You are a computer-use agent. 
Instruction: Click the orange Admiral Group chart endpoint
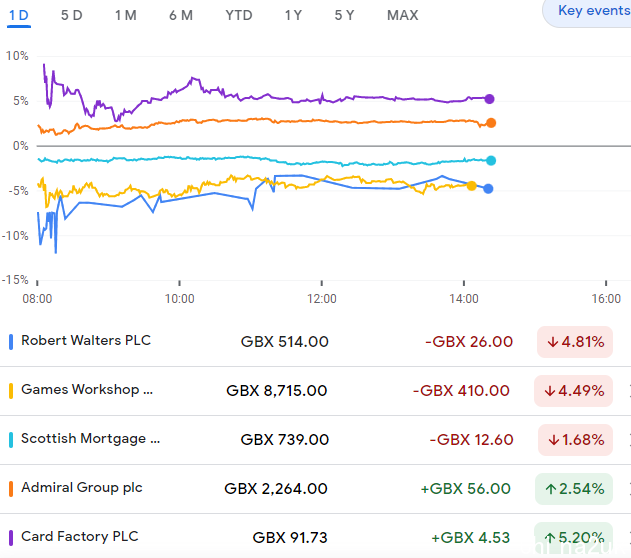tap(491, 123)
